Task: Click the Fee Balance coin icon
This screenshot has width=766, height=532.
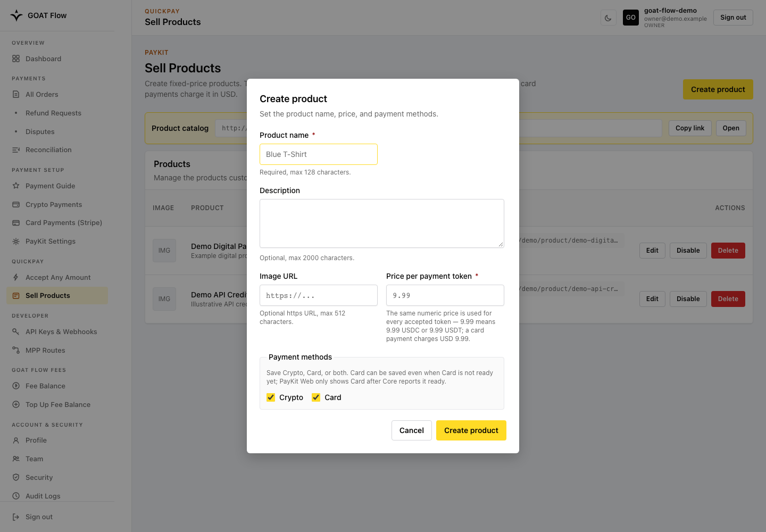Action: [16, 386]
